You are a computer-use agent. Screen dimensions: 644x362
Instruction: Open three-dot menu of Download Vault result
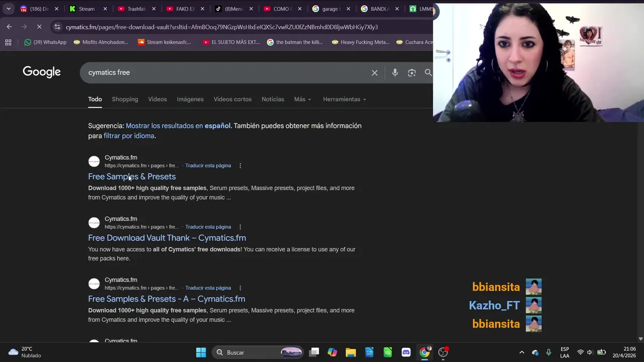(240, 227)
